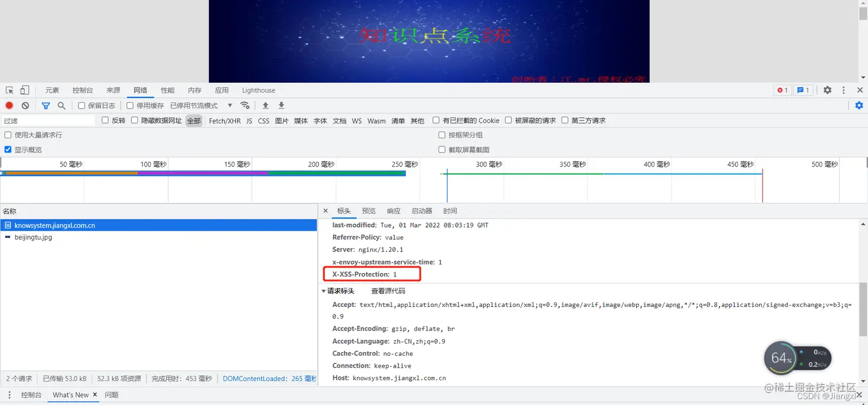Image resolution: width=868 pixels, height=405 pixels.
Task: Click the 过滤 filter input field
Action: click(x=48, y=120)
